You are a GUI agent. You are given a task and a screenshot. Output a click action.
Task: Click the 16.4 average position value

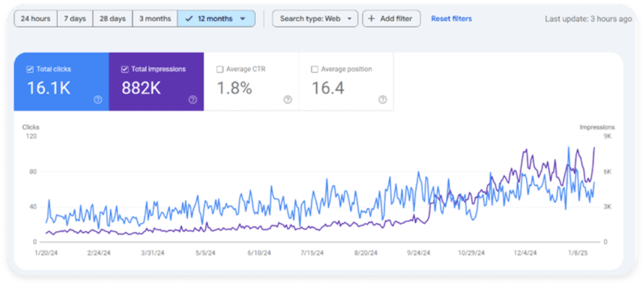point(328,88)
